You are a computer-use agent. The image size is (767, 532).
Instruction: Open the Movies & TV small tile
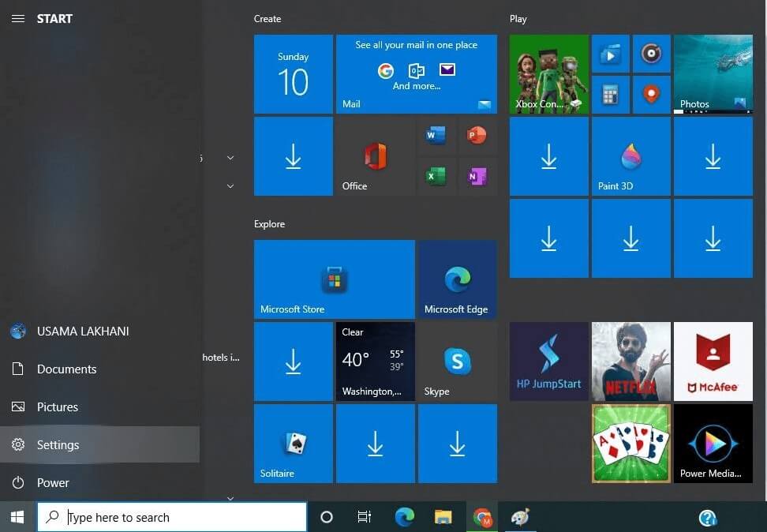pos(611,54)
